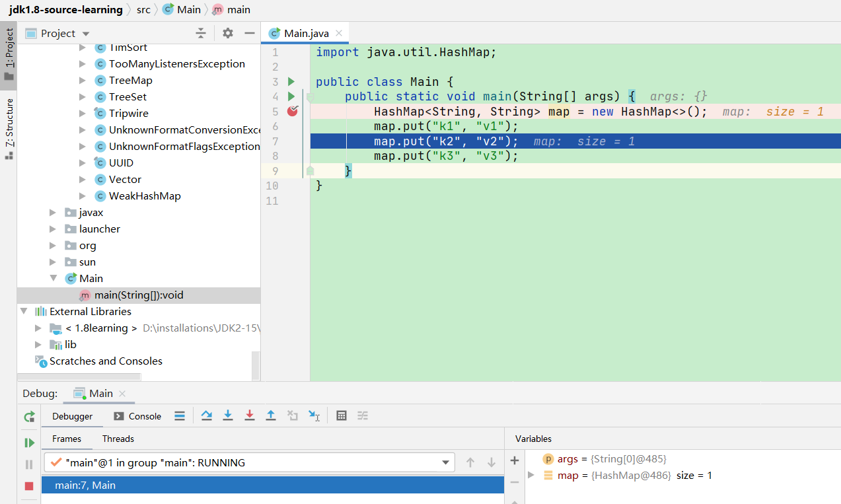The width and height of the screenshot is (841, 504).
Task: Stop debugging with the red square
Action: (29, 486)
